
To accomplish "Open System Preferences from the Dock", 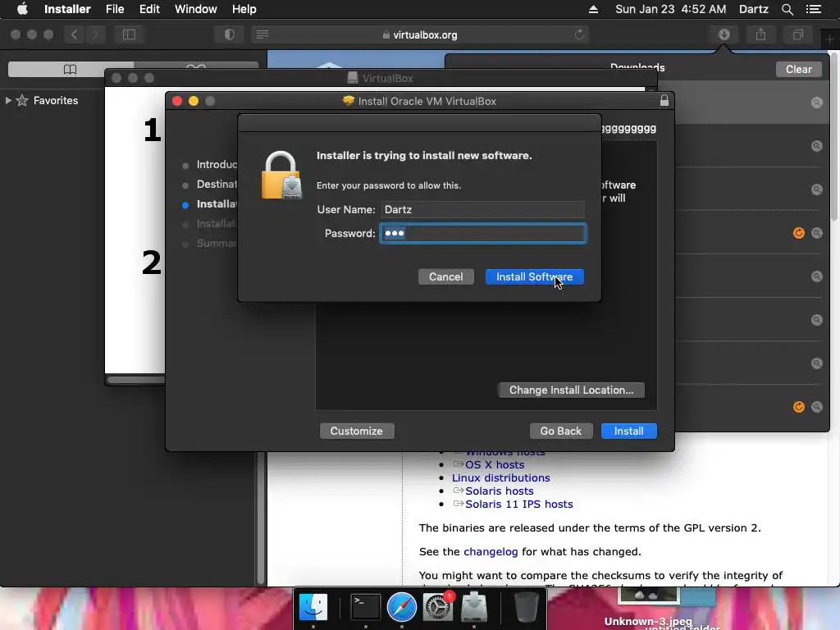I will click(x=438, y=608).
